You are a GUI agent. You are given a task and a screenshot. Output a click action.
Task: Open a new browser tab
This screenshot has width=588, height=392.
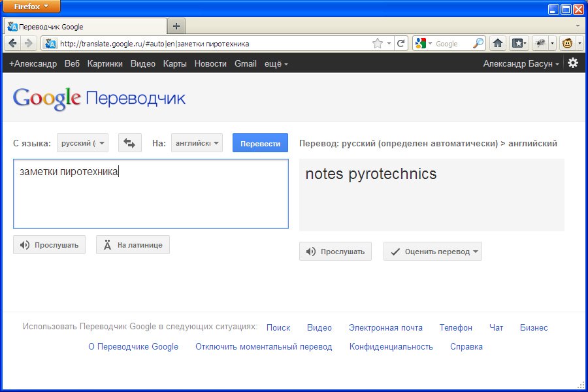tap(176, 26)
